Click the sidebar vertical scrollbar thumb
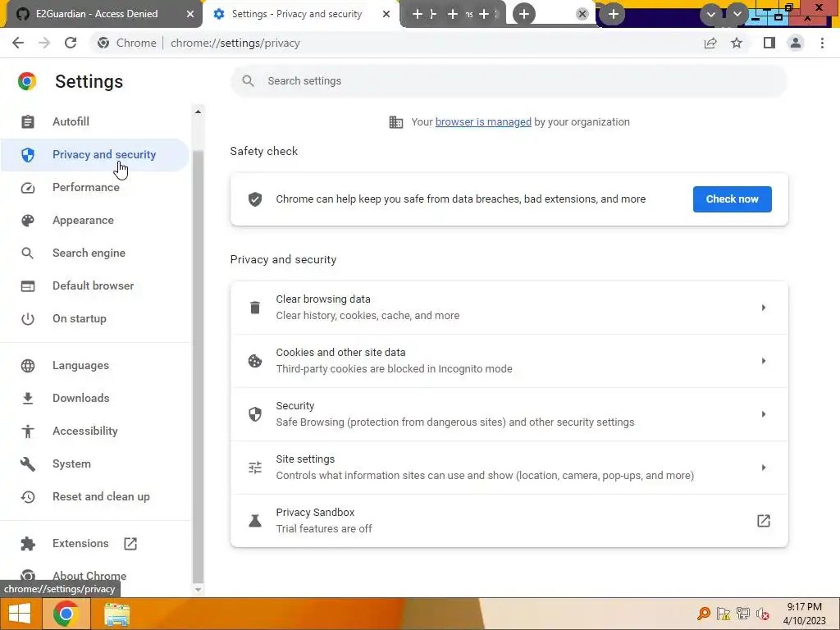 coord(198,367)
